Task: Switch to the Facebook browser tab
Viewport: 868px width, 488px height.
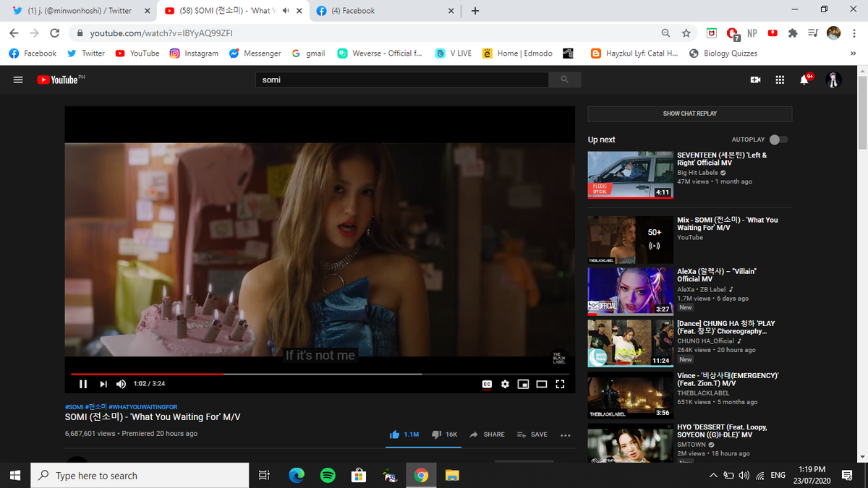Action: tap(384, 11)
